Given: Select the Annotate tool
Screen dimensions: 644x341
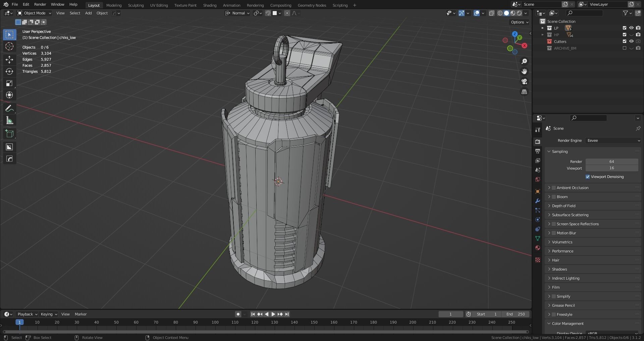Looking at the screenshot, I should coord(9,109).
